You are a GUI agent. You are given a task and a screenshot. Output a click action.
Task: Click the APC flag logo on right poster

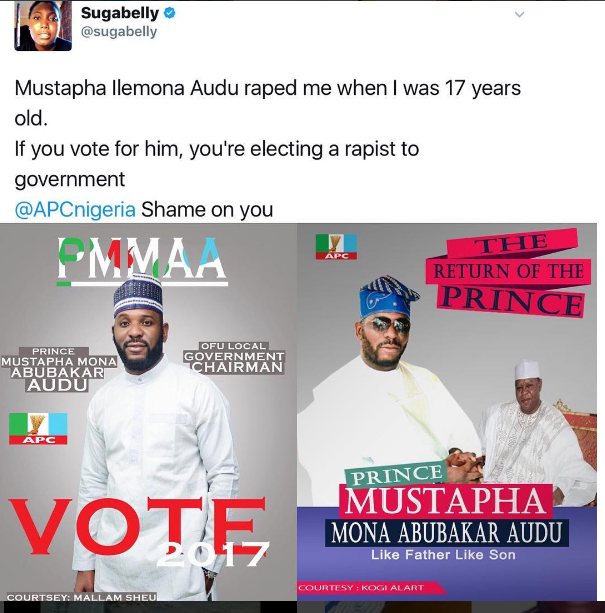[335, 247]
